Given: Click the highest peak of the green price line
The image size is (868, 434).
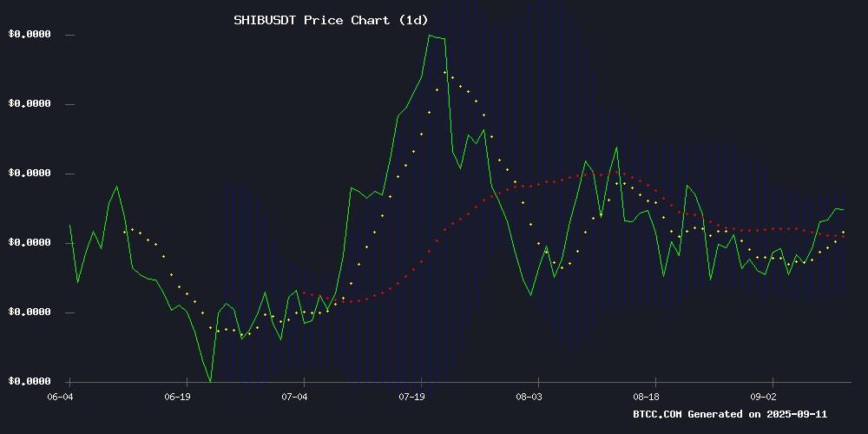Looking at the screenshot, I should [x=429, y=35].
